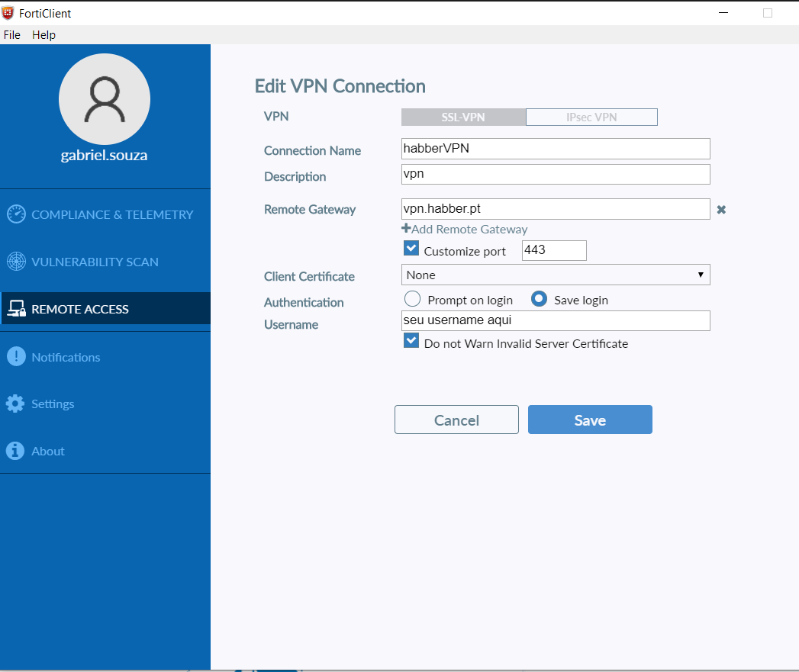Viewport: 799px width, 672px height.
Task: Click the Notifications exclamation icon
Action: coord(16,356)
